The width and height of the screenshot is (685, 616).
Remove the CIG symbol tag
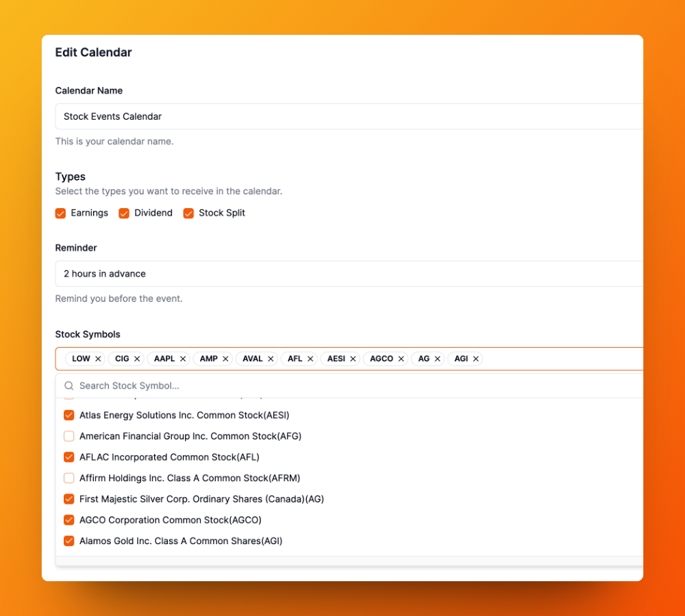pyautogui.click(x=137, y=359)
